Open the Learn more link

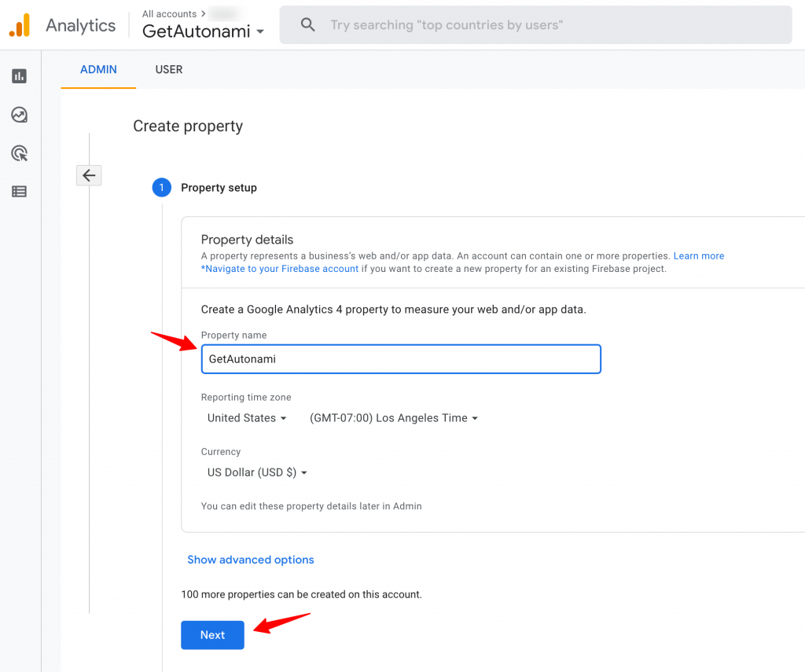(x=699, y=255)
